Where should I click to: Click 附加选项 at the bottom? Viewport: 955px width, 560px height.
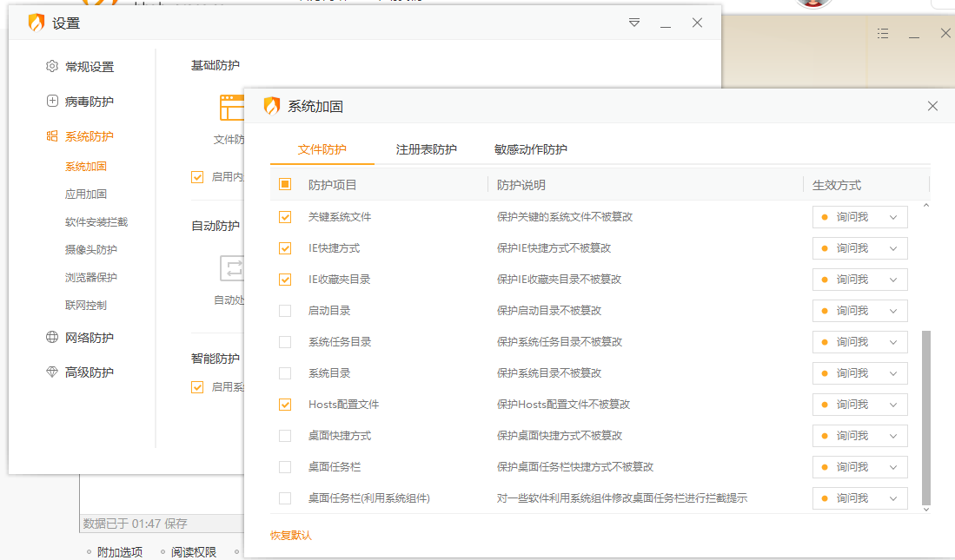pos(119,551)
